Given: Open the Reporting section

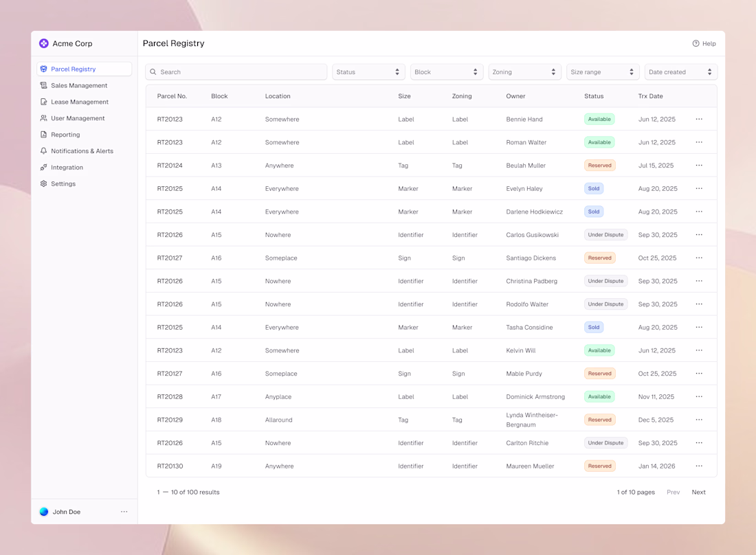Looking at the screenshot, I should click(85, 135).
